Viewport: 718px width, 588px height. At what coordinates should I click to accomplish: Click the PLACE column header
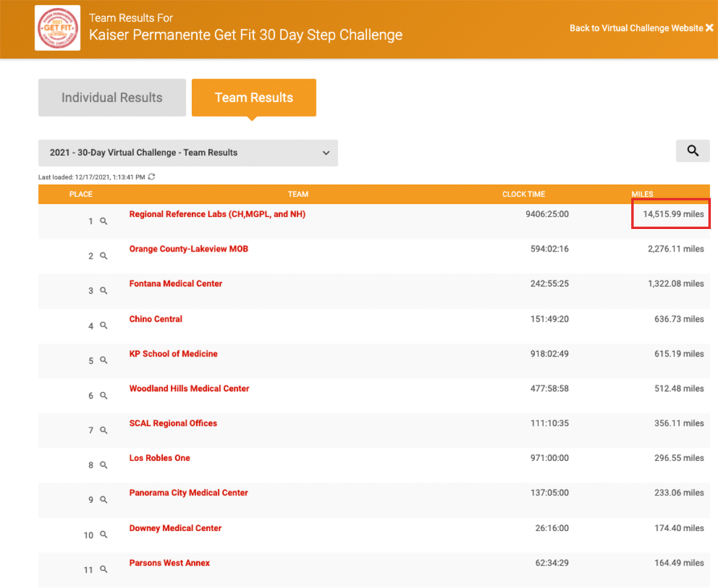click(x=81, y=194)
